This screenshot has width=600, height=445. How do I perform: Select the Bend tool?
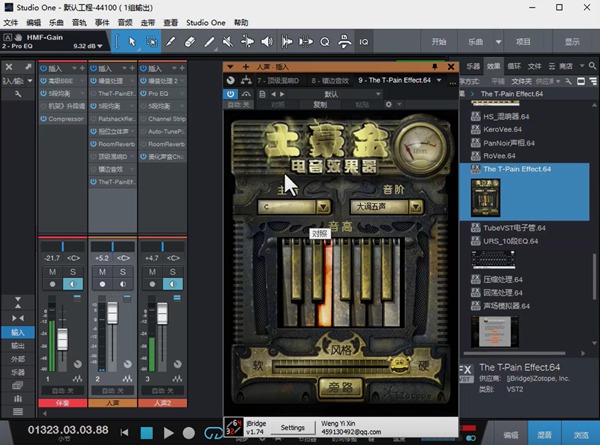point(247,41)
